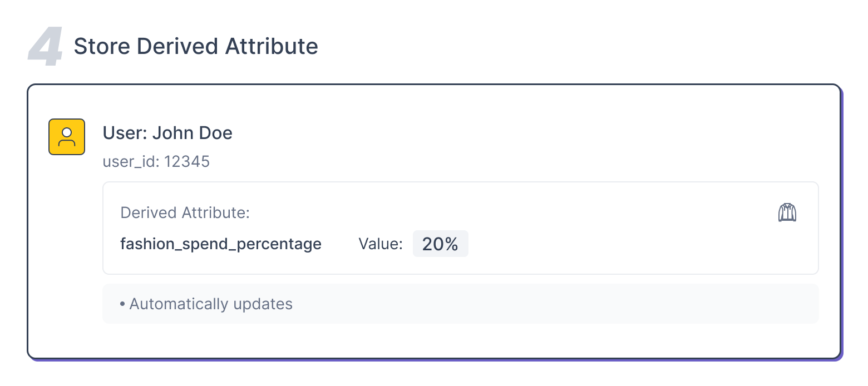
Task: Click the bullet before "Automatically updates"
Action: point(122,304)
